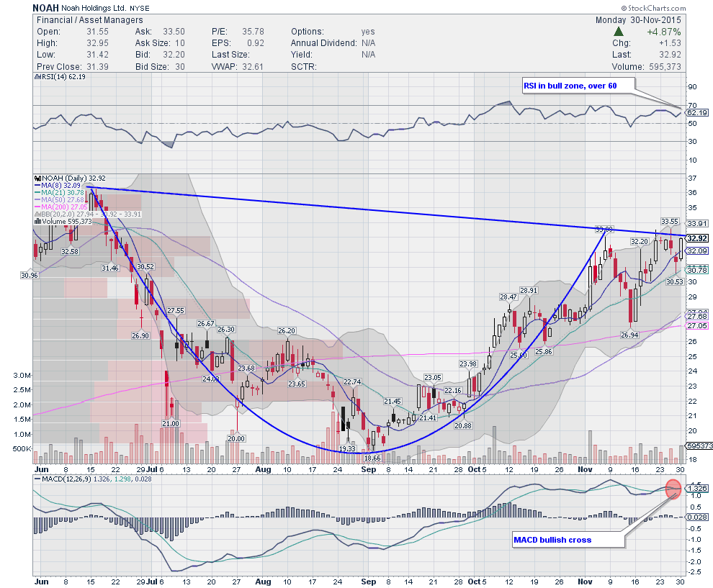This screenshot has height=588, width=713.
Task: Click the P/E ratio value 35.78
Action: tap(253, 32)
